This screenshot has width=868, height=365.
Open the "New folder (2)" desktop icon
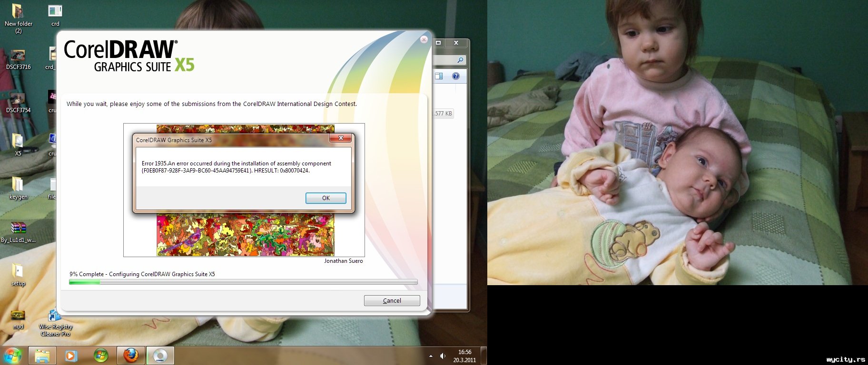(18, 19)
